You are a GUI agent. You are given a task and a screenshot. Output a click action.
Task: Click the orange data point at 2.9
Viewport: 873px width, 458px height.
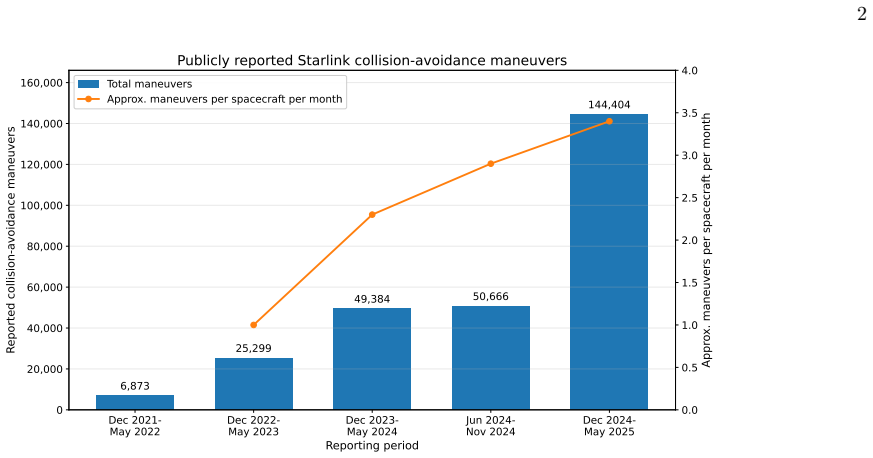coord(491,164)
